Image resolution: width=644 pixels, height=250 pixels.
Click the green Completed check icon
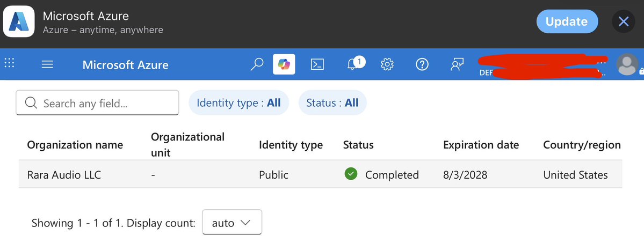point(351,174)
